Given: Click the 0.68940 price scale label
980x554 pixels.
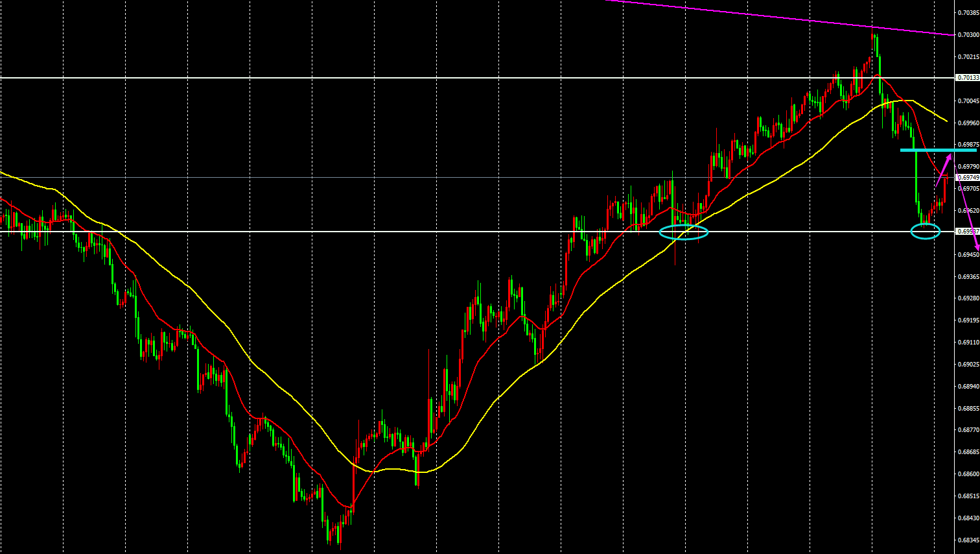Looking at the screenshot, I should (968, 387).
